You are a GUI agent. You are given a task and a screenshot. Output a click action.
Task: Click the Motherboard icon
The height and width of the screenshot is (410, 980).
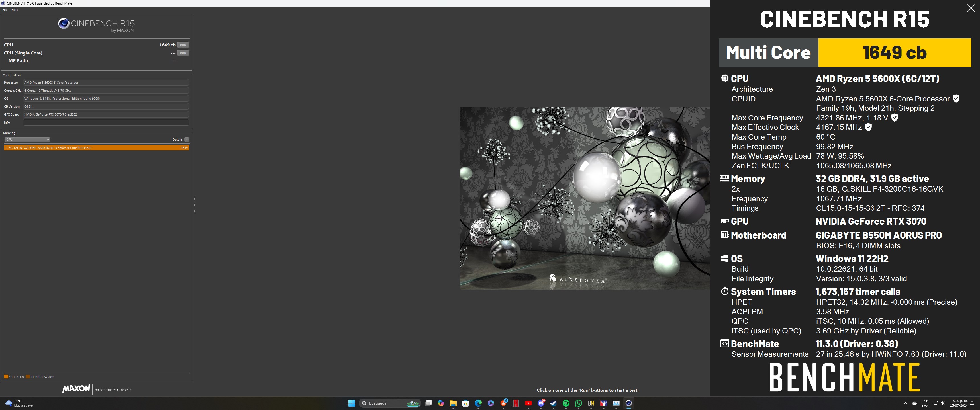[724, 235]
